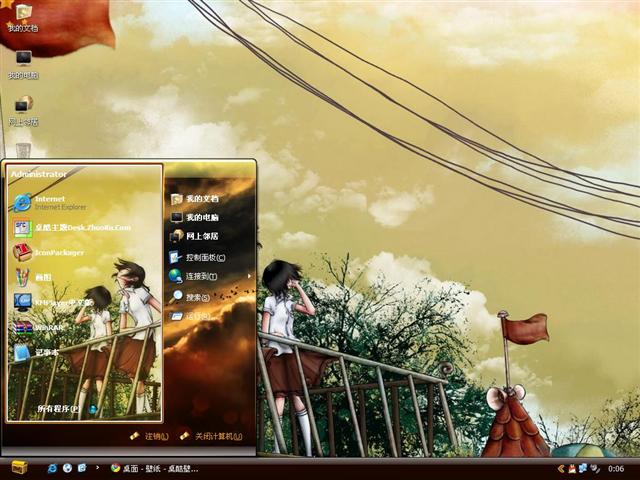Image resolution: width=640 pixels, height=480 pixels.
Task: Open 我的文档 desktop icon
Action: click(x=23, y=18)
